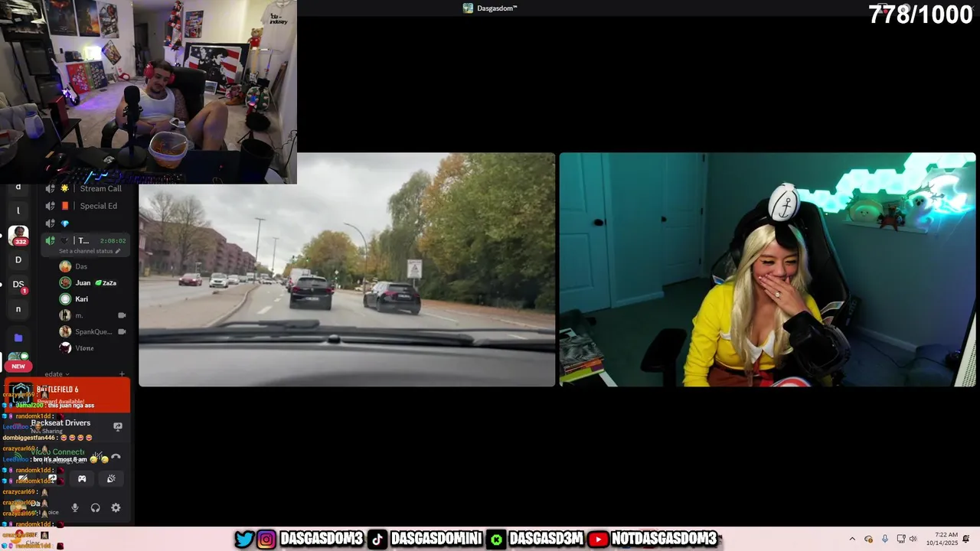Click the Battlefield 6 reward banner
Image resolution: width=980 pixels, height=551 pixels.
tap(67, 395)
